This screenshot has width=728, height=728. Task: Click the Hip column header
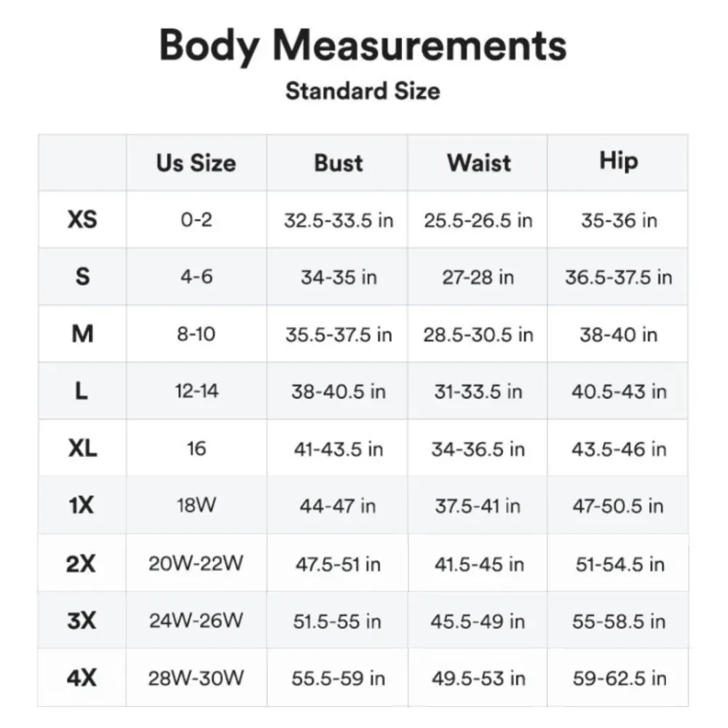click(618, 162)
